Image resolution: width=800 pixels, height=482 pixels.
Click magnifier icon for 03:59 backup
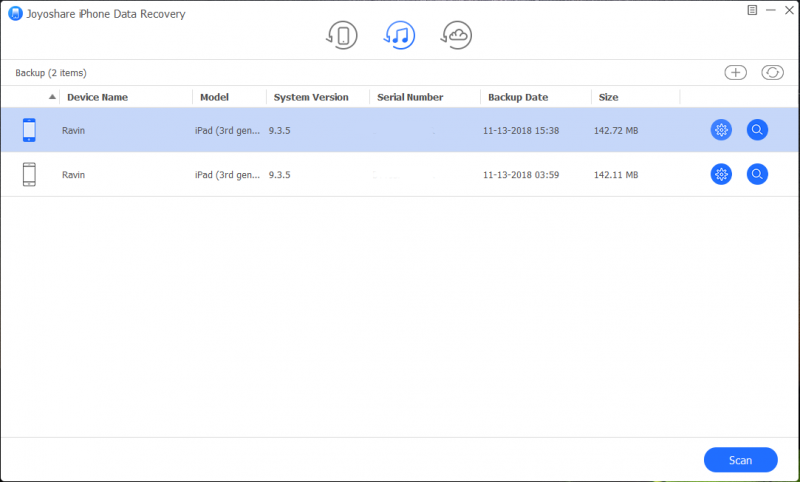point(757,174)
